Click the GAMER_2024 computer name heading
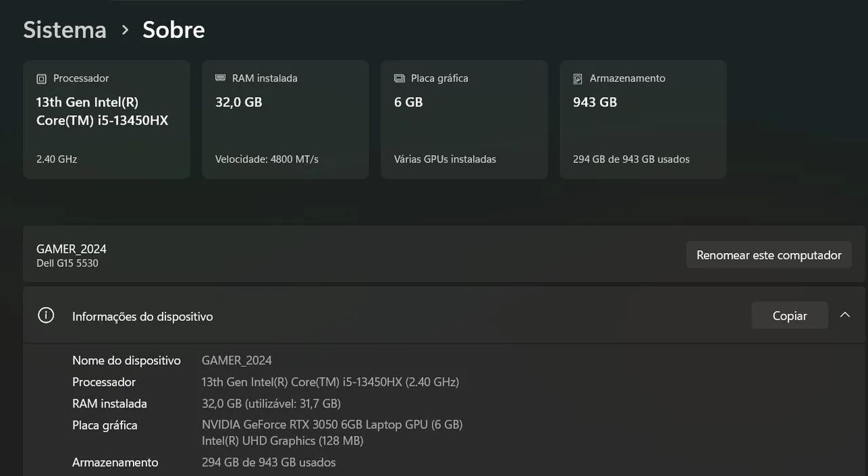This screenshot has height=476, width=868. click(71, 249)
